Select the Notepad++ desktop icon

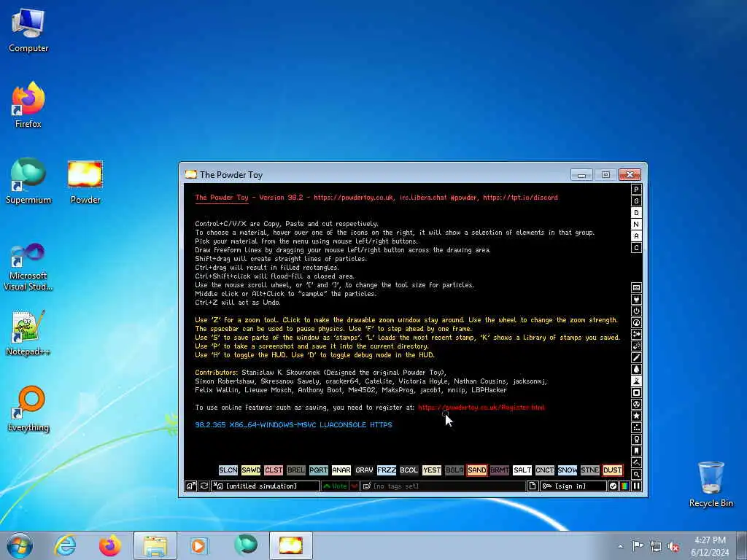pyautogui.click(x=28, y=333)
